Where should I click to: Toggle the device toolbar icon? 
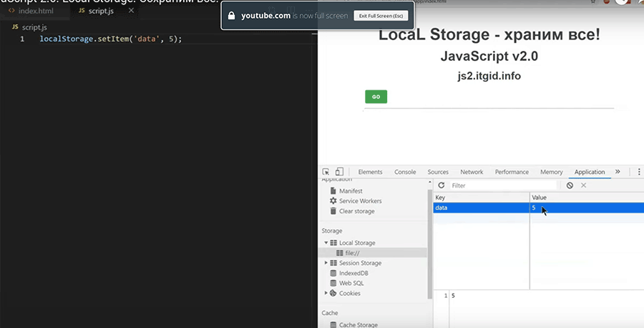point(339,172)
